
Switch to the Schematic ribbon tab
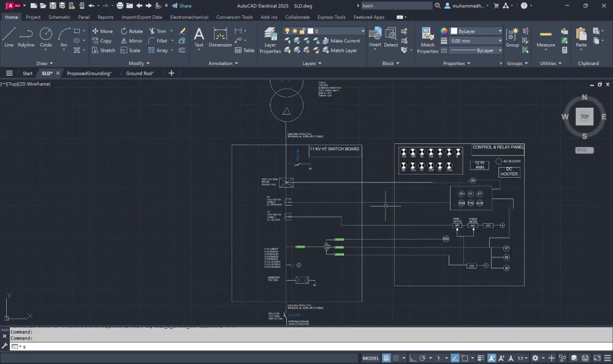pyautogui.click(x=59, y=17)
